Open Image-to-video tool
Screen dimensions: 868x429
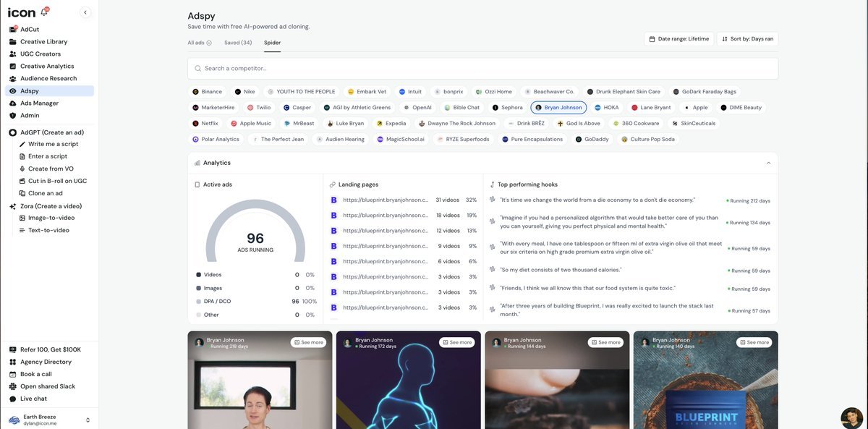coord(51,218)
